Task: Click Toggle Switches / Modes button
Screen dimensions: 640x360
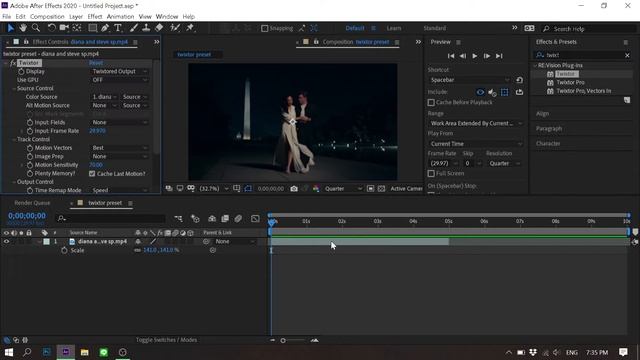Action: tap(167, 340)
